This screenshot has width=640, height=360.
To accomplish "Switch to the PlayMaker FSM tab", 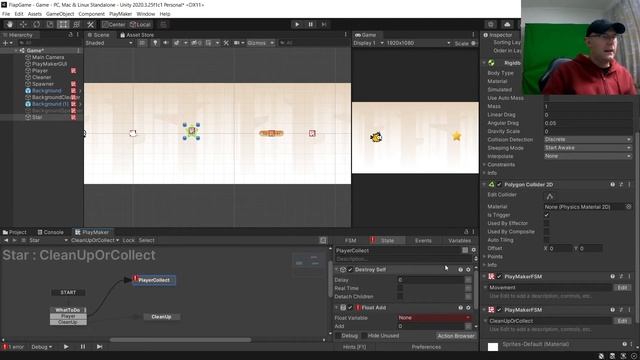I will pyautogui.click(x=350, y=240).
